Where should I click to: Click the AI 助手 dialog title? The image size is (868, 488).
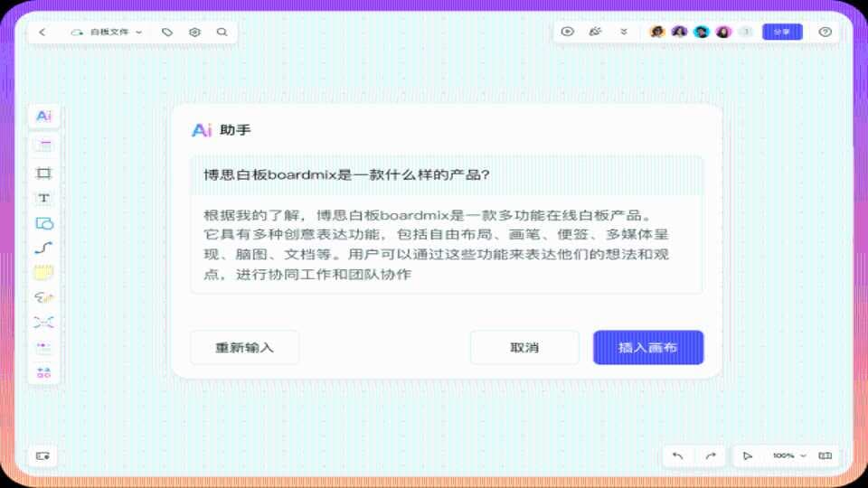(222, 130)
